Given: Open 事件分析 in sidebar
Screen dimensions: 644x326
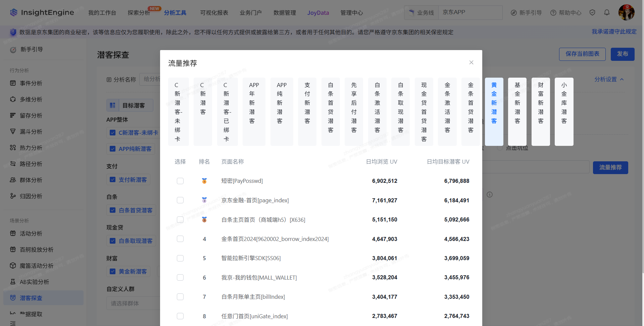Looking at the screenshot, I should tap(31, 83).
